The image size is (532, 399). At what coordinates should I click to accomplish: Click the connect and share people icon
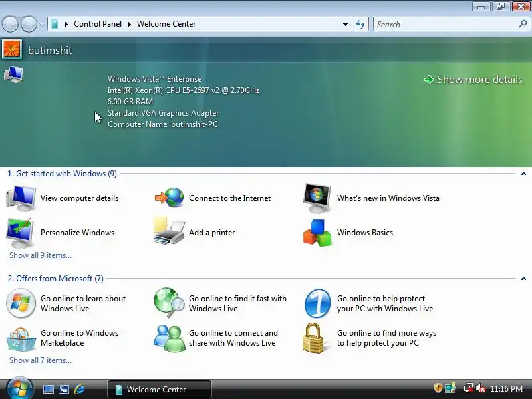(x=169, y=338)
